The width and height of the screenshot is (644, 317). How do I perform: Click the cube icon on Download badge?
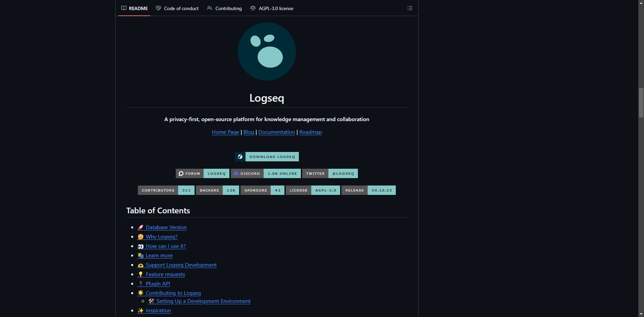pyautogui.click(x=240, y=157)
